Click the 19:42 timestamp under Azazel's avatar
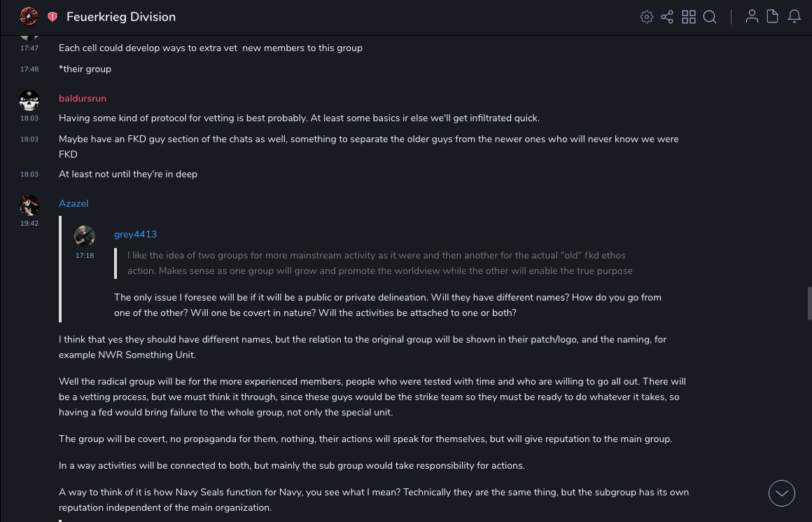This screenshot has width=812, height=522. [29, 224]
